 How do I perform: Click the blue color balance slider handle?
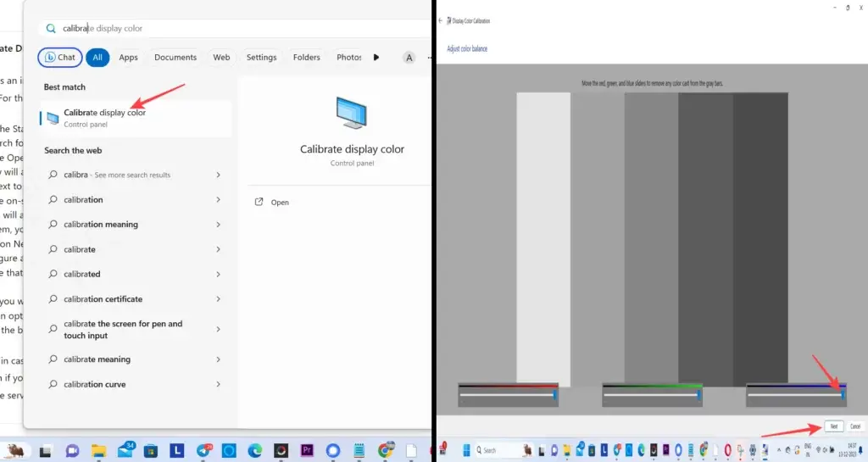tap(843, 394)
